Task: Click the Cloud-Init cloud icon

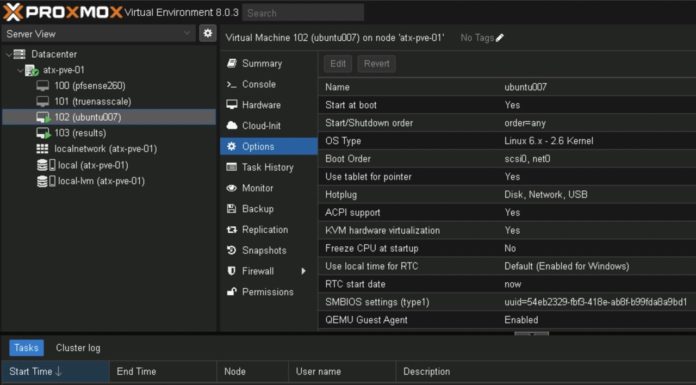Action: coord(232,126)
